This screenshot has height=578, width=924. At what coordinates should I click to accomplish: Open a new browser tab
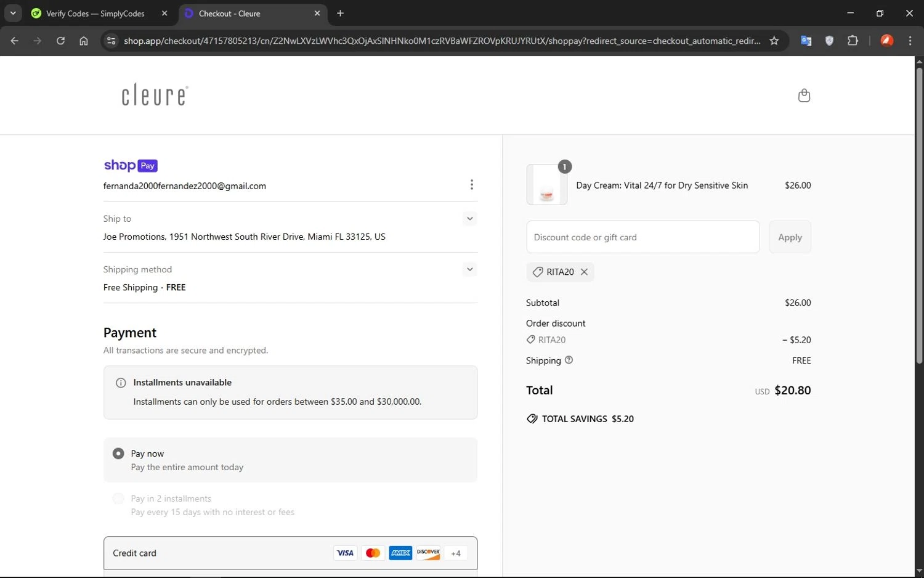(x=340, y=13)
